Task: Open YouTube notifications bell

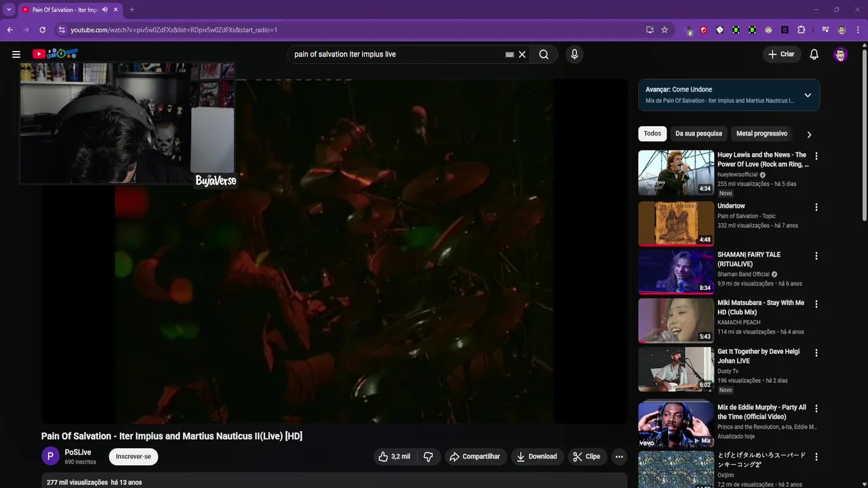Action: (x=814, y=54)
